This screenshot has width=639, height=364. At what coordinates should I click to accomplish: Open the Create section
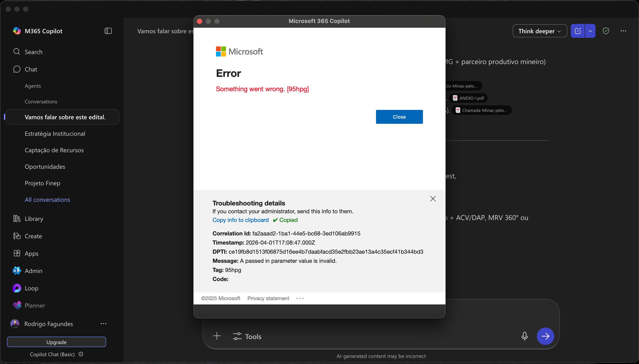click(33, 236)
